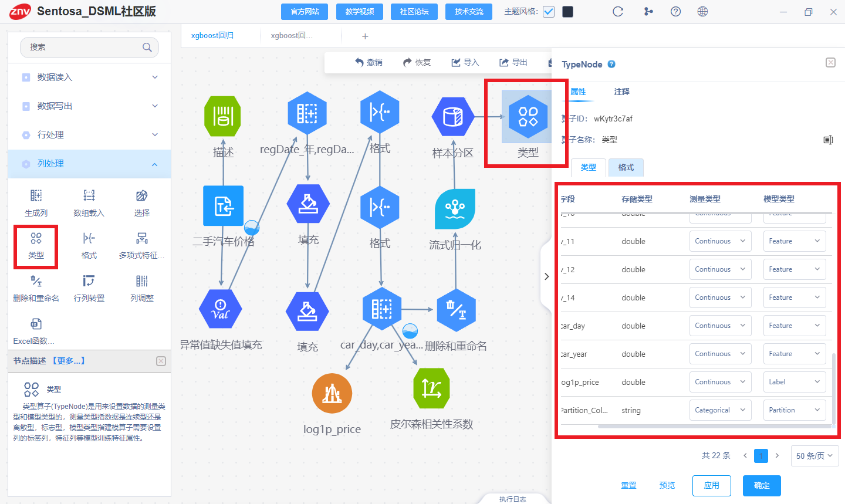Click the log1p_price orange node
845x504 pixels.
332,393
